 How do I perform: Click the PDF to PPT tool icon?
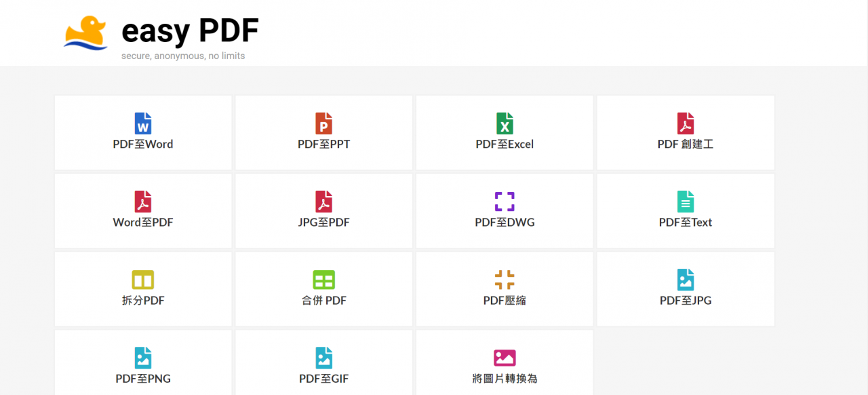[323, 124]
